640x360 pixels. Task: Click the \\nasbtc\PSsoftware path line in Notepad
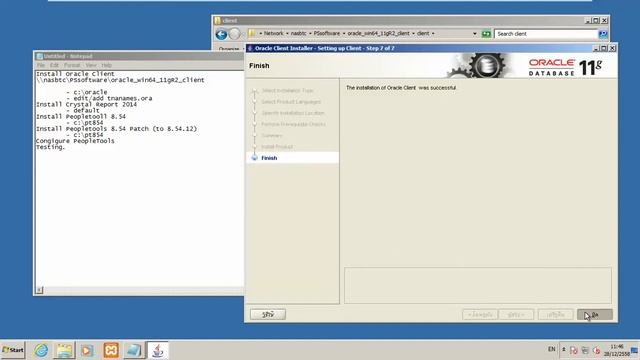120,80
